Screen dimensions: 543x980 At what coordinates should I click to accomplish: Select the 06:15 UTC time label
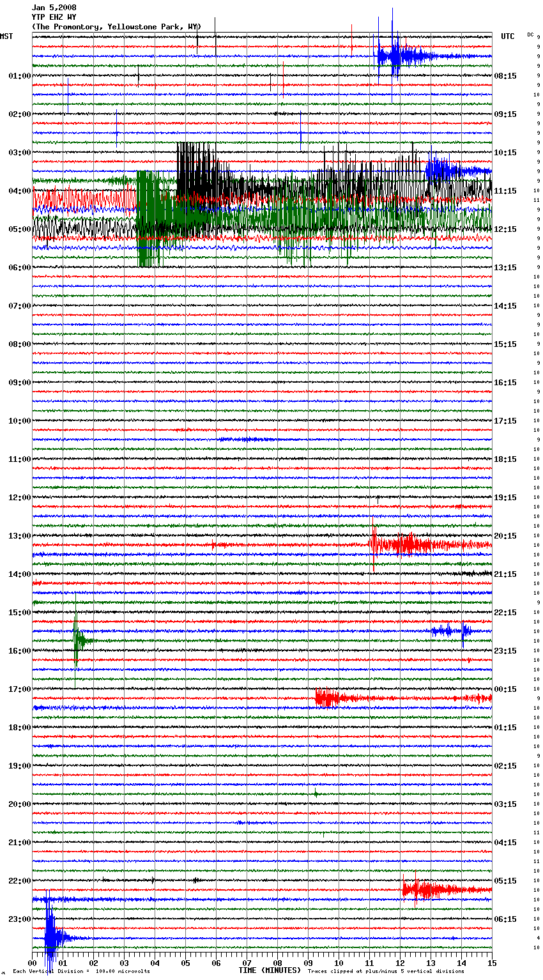(x=505, y=919)
